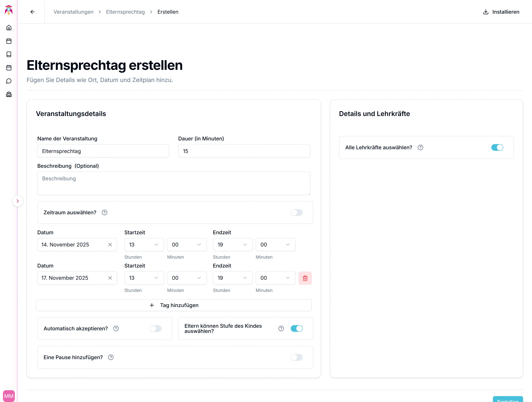Click the home icon in sidebar

(9, 28)
